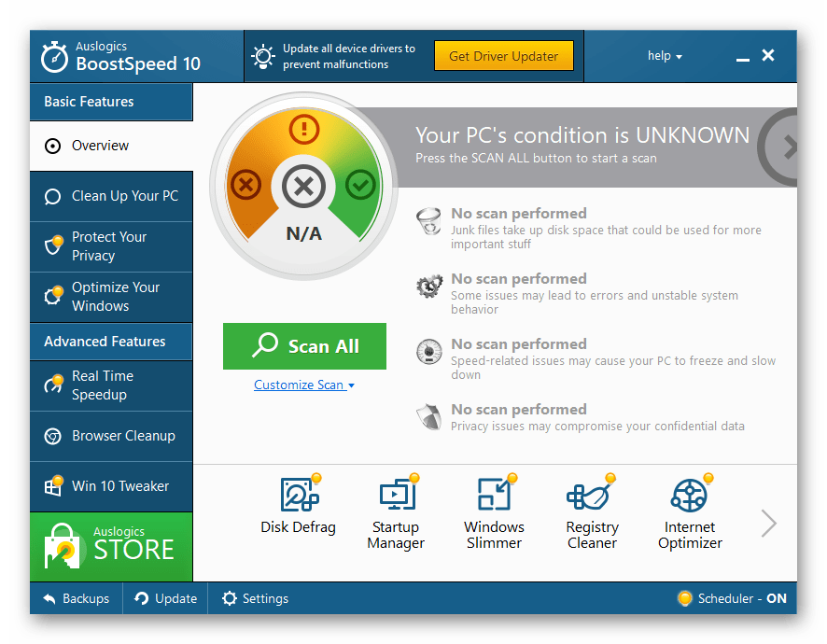The height and width of the screenshot is (644, 827).
Task: Click the magnifier icon in Scan All
Action: coord(265,345)
